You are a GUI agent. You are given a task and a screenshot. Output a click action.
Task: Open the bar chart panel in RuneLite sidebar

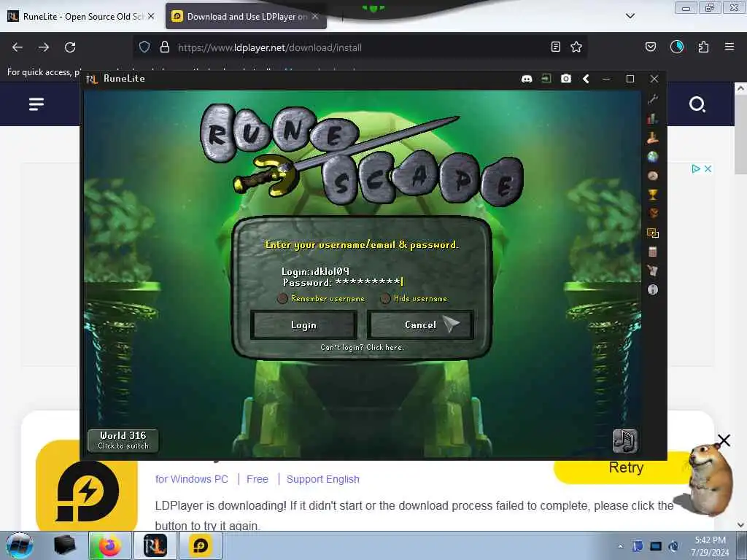pyautogui.click(x=653, y=119)
